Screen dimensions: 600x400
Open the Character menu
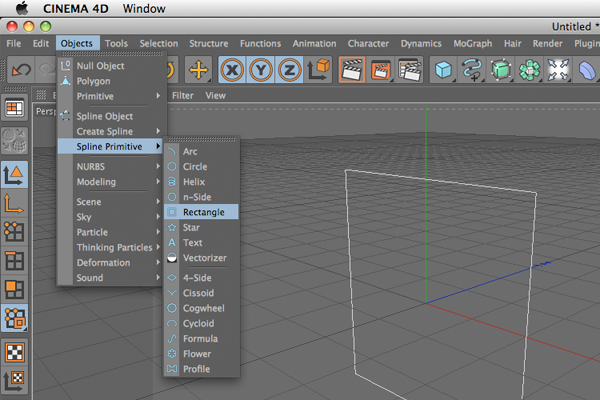(368, 43)
